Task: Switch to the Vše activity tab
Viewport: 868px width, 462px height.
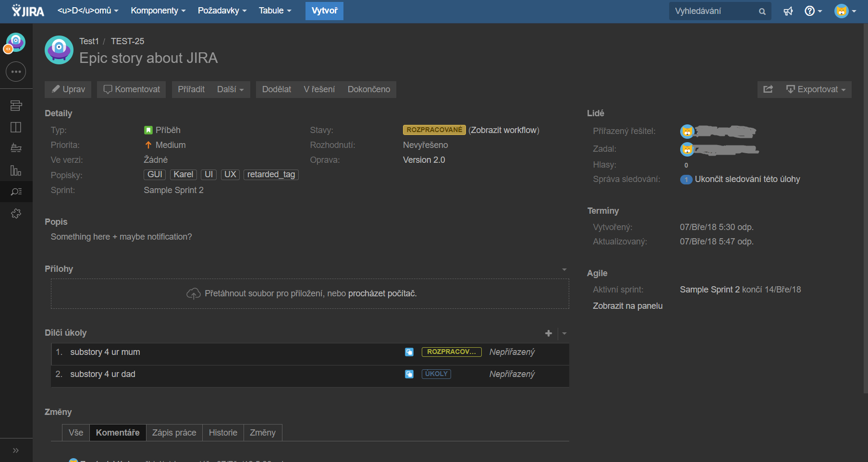Action: (x=76, y=433)
